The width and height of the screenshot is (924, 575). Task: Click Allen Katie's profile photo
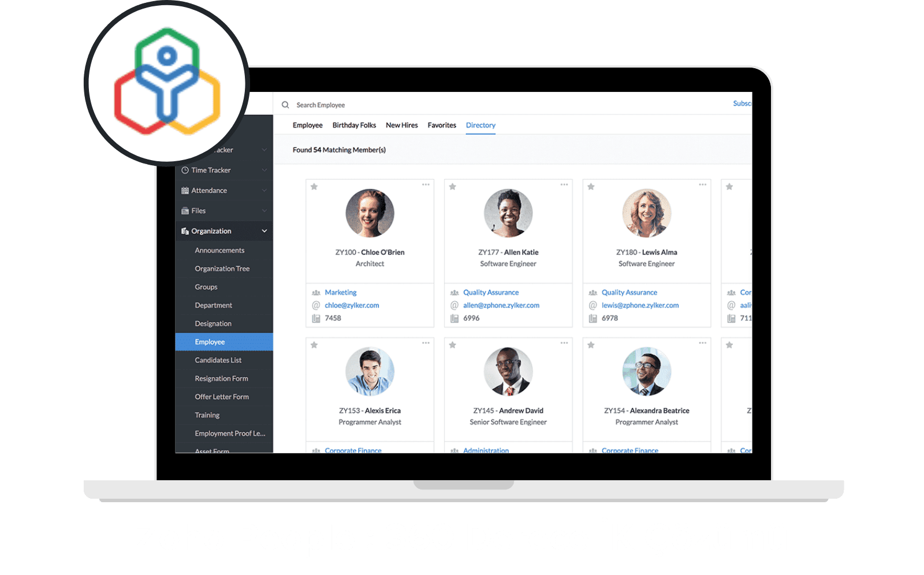click(x=508, y=213)
